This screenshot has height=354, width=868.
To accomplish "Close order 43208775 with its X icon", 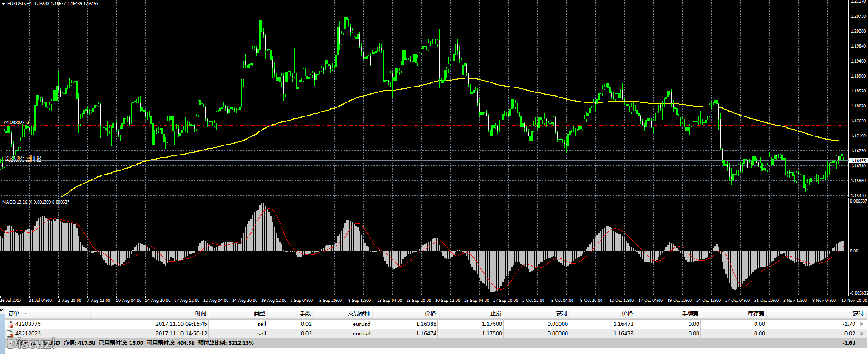I will click(862, 324).
